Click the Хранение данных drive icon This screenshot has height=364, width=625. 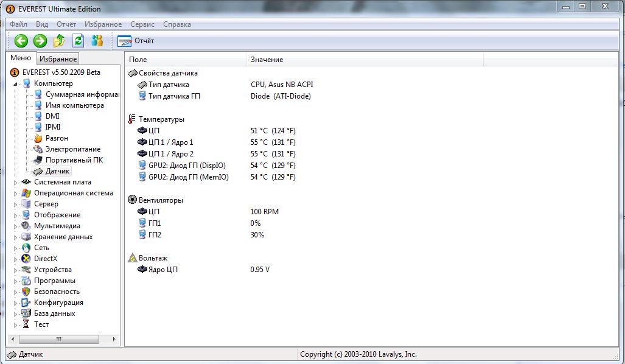coord(26,237)
